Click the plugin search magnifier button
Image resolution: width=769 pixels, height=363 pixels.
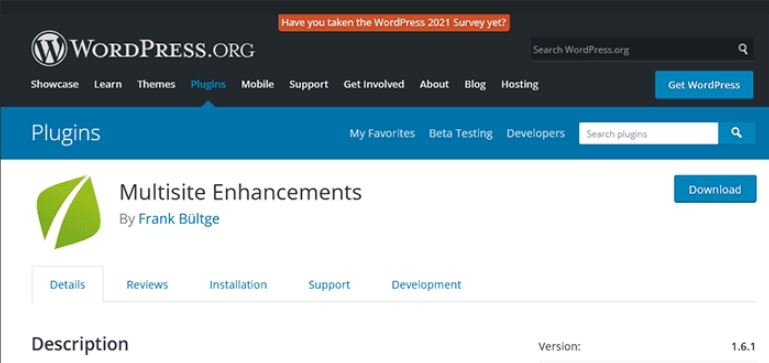click(737, 133)
